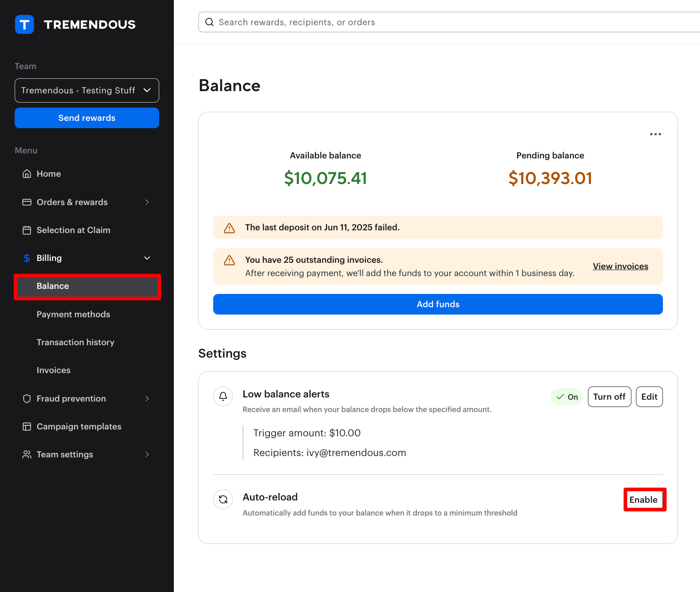Turn off low balance alerts
This screenshot has height=592, width=700.
pyautogui.click(x=609, y=397)
